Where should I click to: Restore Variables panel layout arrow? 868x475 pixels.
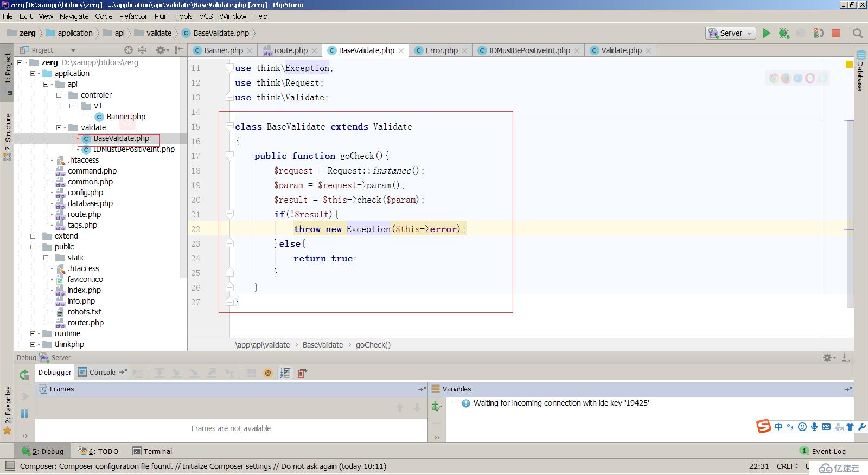(x=848, y=389)
